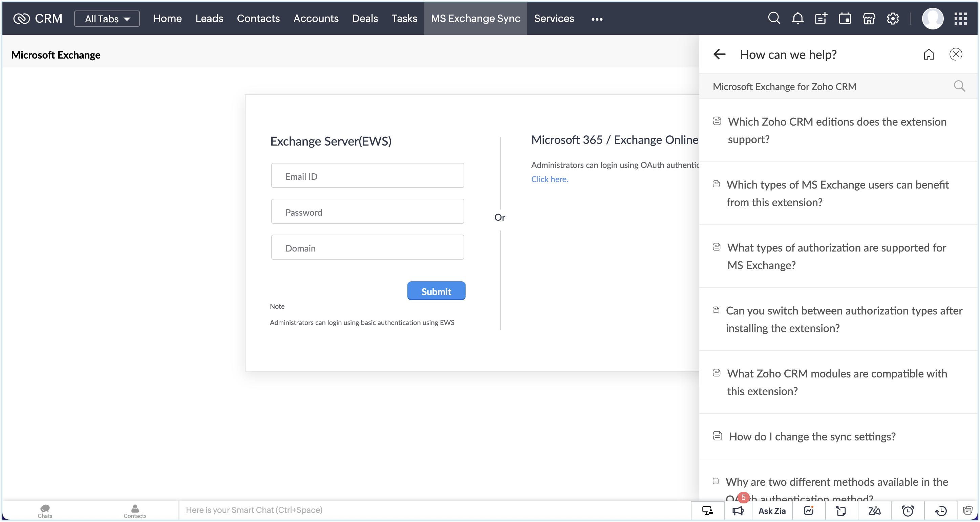
Task: Expand the more tabs ellipsis menu
Action: point(597,19)
